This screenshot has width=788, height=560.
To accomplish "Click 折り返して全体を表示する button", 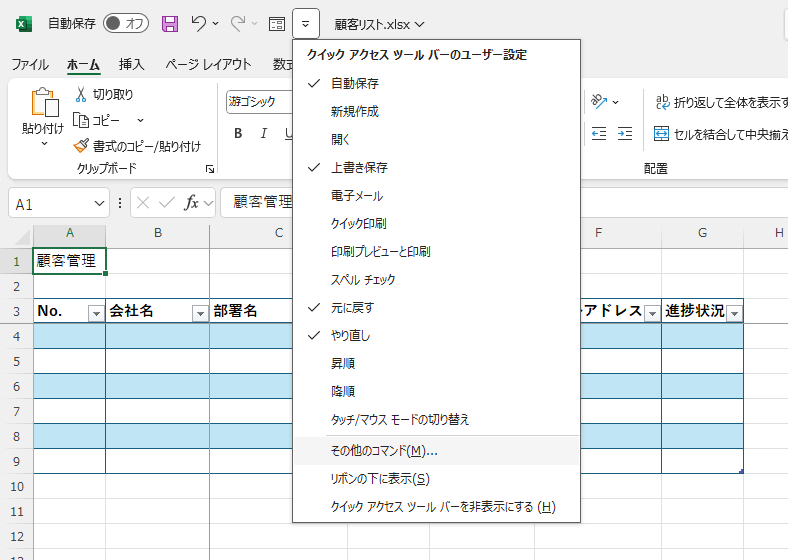I will [720, 102].
